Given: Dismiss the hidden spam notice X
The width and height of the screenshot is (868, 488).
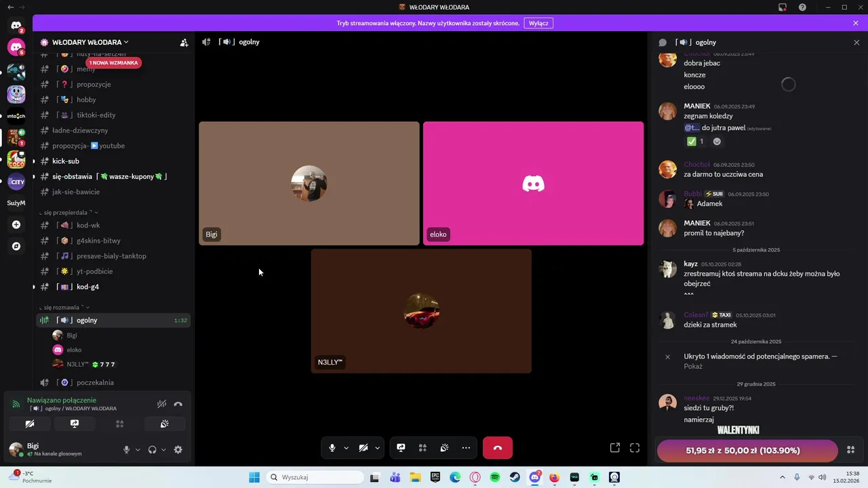Looking at the screenshot, I should point(667,357).
